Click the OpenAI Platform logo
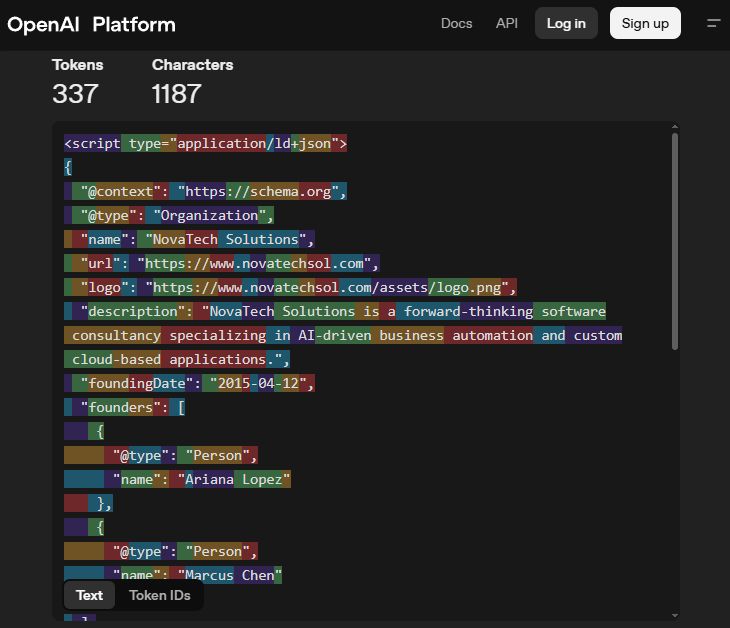 coord(91,24)
